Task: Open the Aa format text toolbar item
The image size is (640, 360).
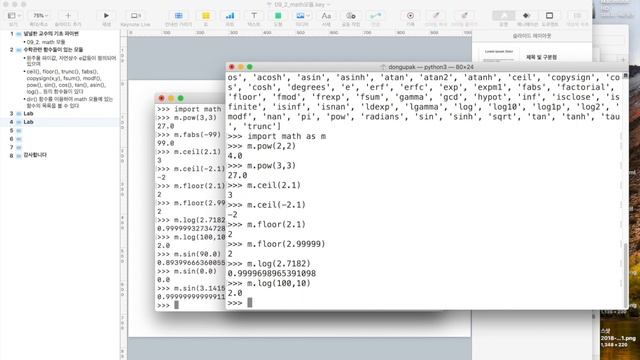Action: pos(326,16)
